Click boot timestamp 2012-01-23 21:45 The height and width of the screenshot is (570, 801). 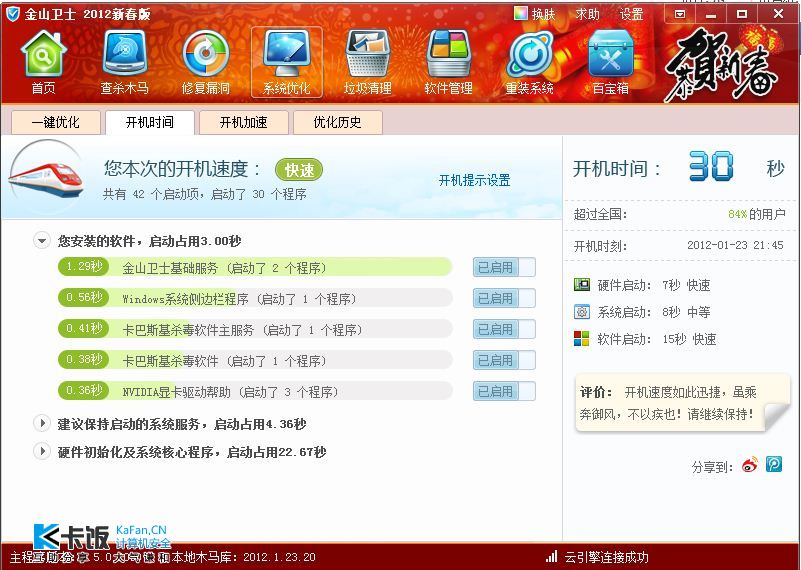tap(735, 245)
